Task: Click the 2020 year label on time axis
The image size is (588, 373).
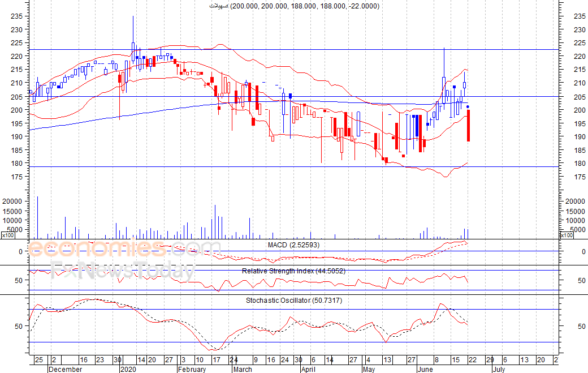Action: coord(128,369)
